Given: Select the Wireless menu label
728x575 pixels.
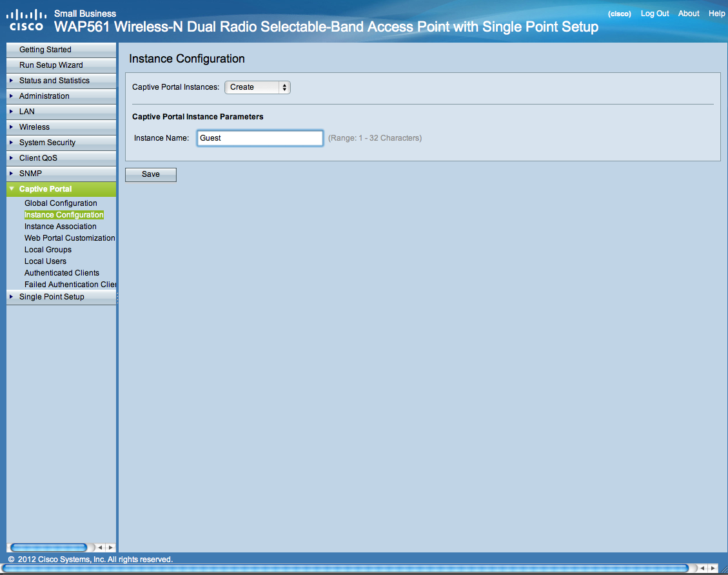Looking at the screenshot, I should pyautogui.click(x=34, y=127).
